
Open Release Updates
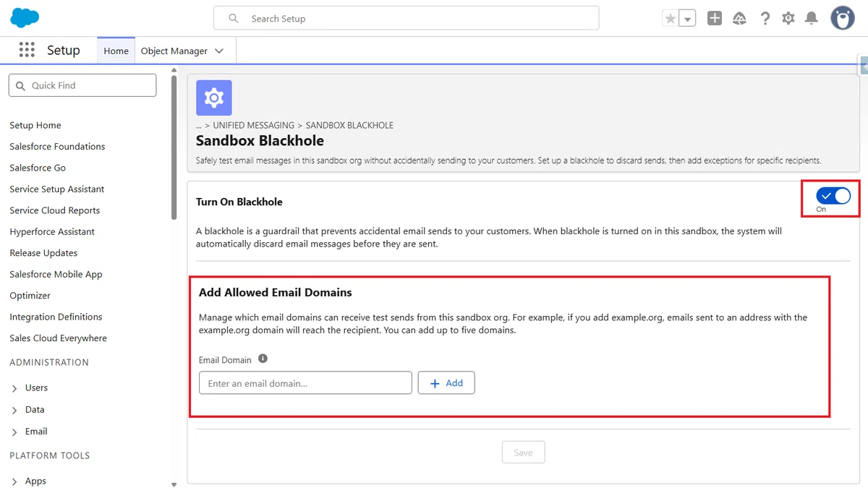(x=43, y=253)
